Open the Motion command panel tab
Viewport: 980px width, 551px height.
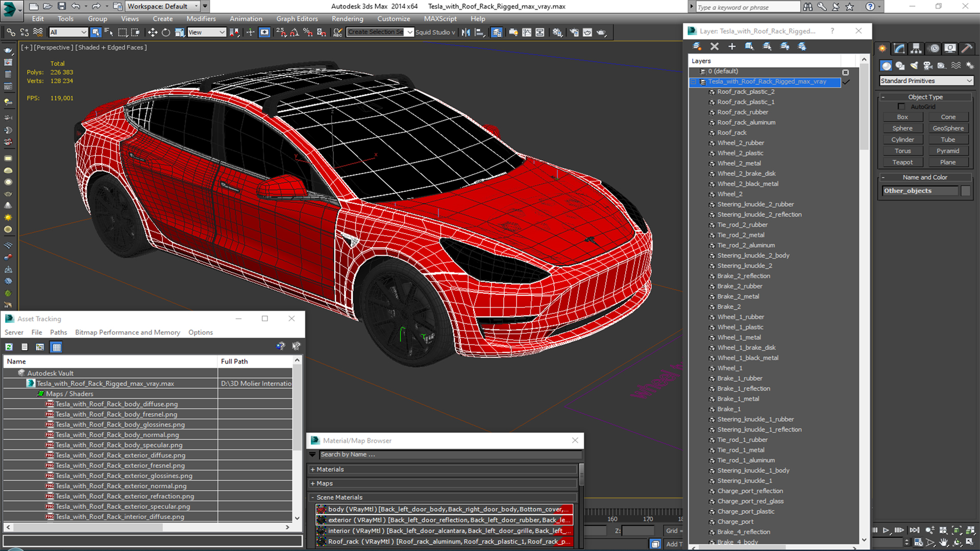tap(934, 48)
